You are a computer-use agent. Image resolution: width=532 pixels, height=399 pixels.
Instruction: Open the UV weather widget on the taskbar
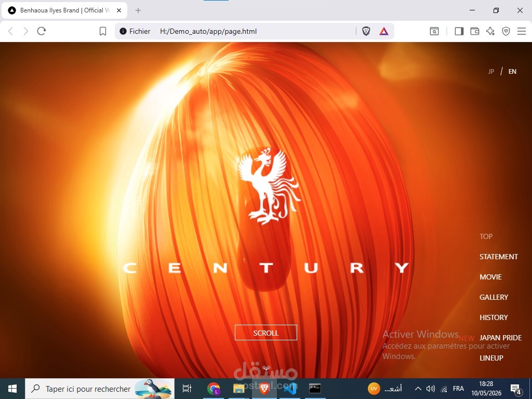click(385, 389)
